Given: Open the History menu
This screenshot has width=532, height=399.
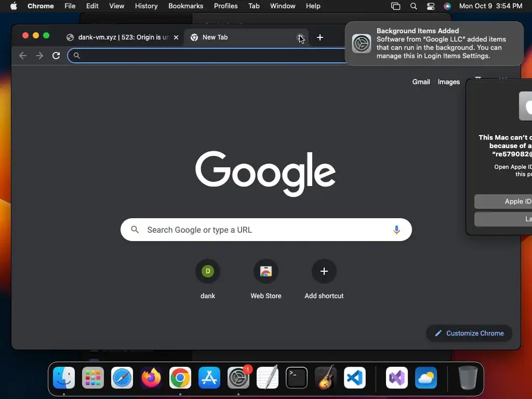Looking at the screenshot, I should tap(146, 6).
